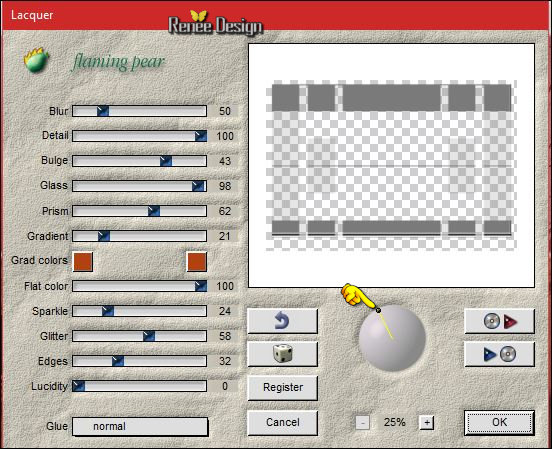552x449 pixels.
Task: Pick the left Grad colors swatch
Action: click(x=83, y=262)
